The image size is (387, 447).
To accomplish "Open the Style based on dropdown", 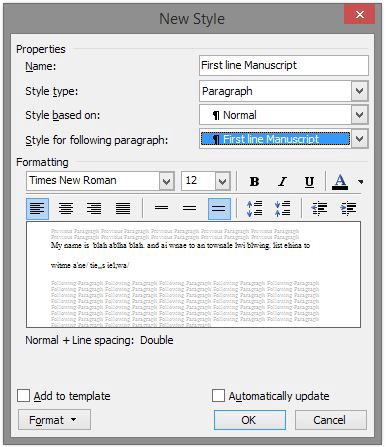I will tap(359, 115).
